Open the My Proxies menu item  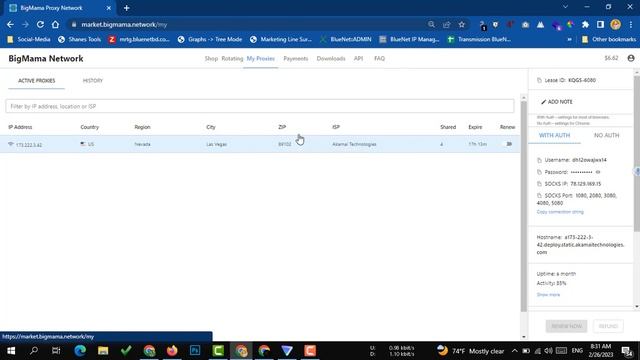(260, 58)
